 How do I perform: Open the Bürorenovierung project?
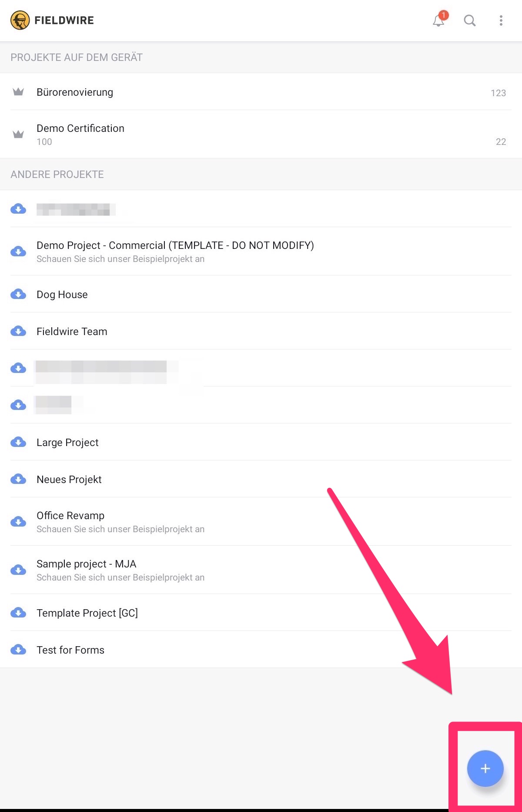click(x=75, y=92)
